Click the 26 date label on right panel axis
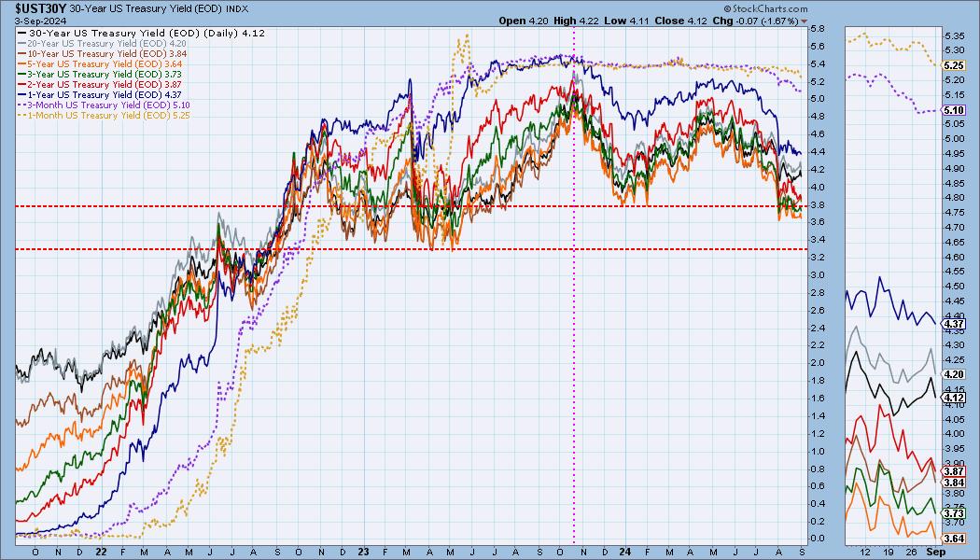 point(912,552)
